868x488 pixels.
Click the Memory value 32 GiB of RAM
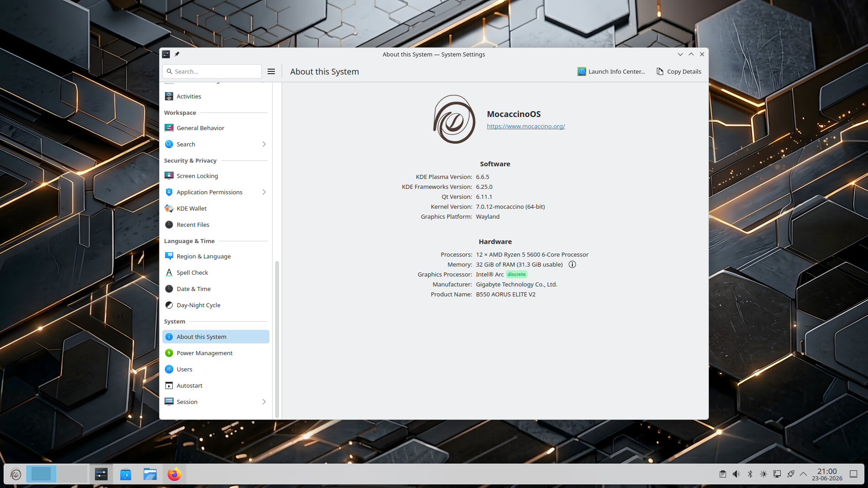pyautogui.click(x=519, y=264)
